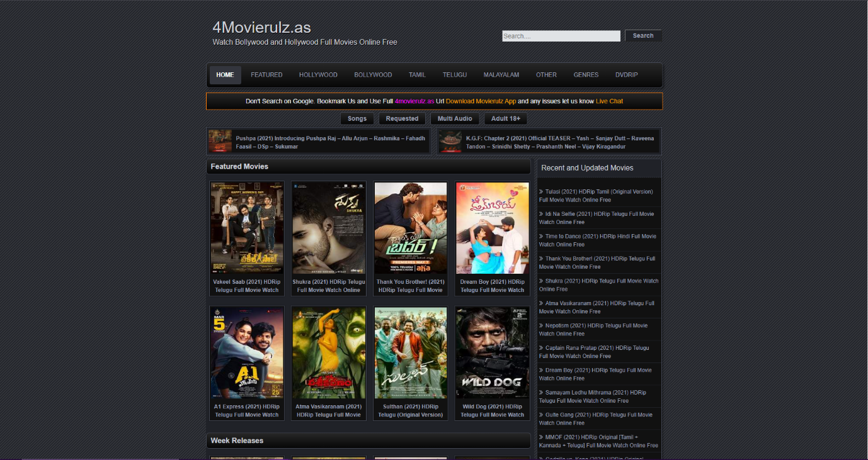Click the Download Movierulz App link
The image size is (868, 460).
(x=481, y=101)
